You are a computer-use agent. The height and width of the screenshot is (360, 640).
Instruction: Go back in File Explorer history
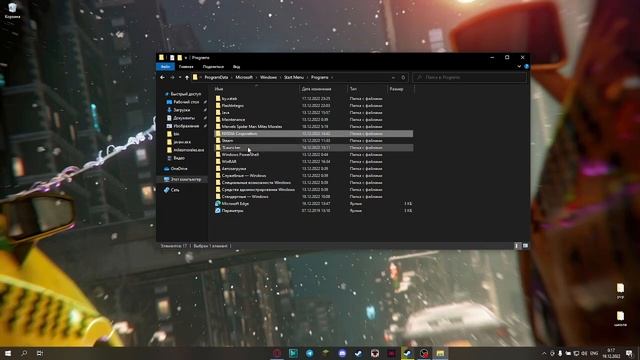click(x=162, y=77)
